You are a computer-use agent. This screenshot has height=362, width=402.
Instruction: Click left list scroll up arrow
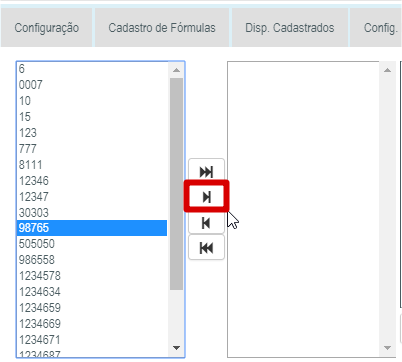pyautogui.click(x=176, y=70)
